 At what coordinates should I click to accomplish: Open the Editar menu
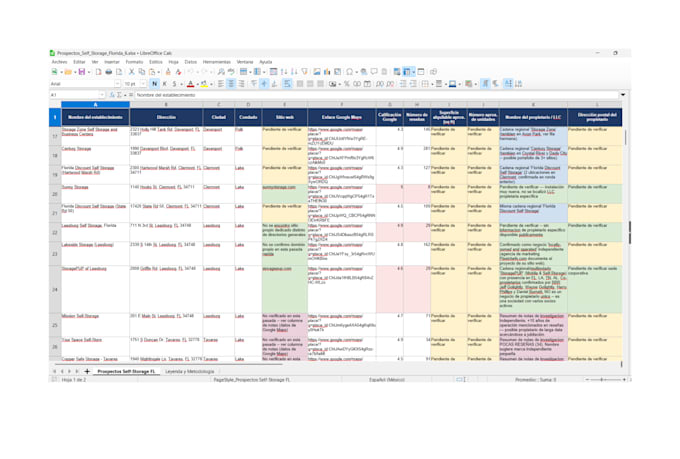click(x=79, y=62)
